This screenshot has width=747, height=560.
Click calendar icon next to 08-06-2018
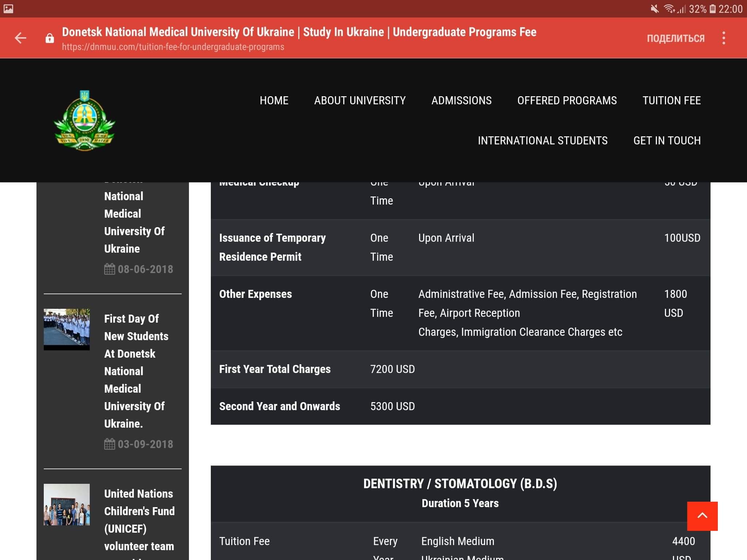tap(109, 269)
